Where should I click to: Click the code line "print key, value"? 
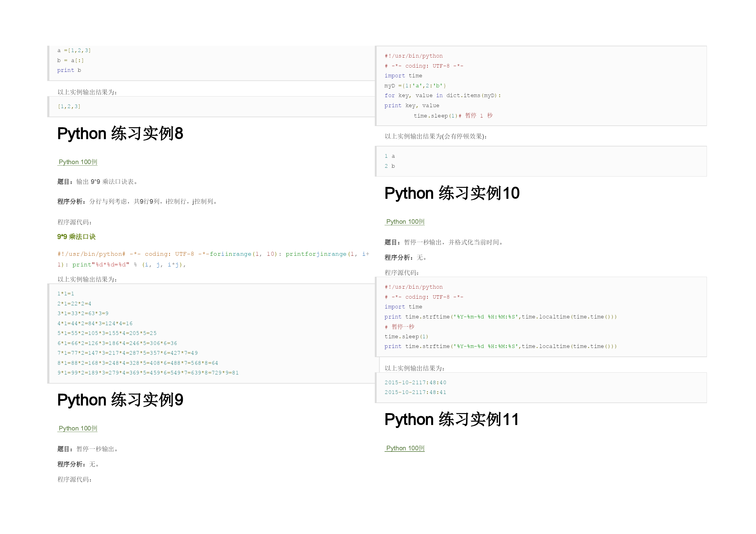click(x=412, y=105)
